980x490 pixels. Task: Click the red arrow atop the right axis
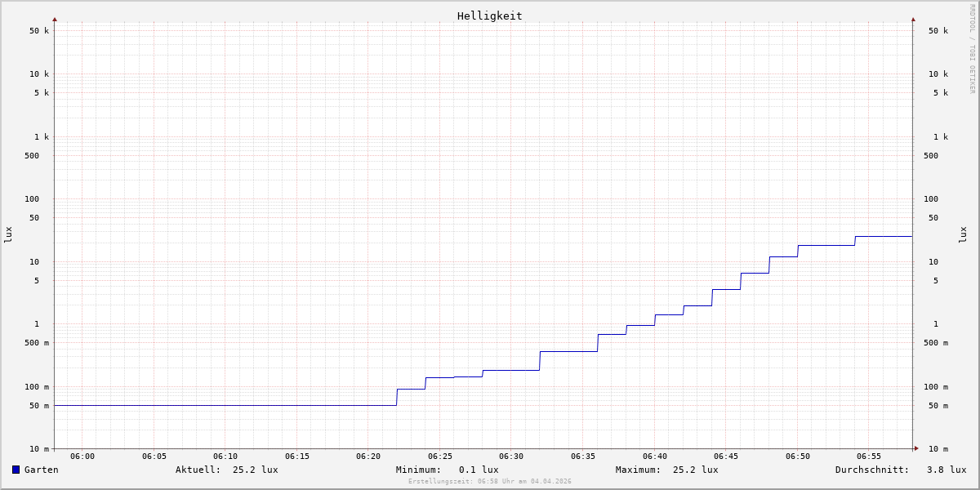(x=913, y=19)
